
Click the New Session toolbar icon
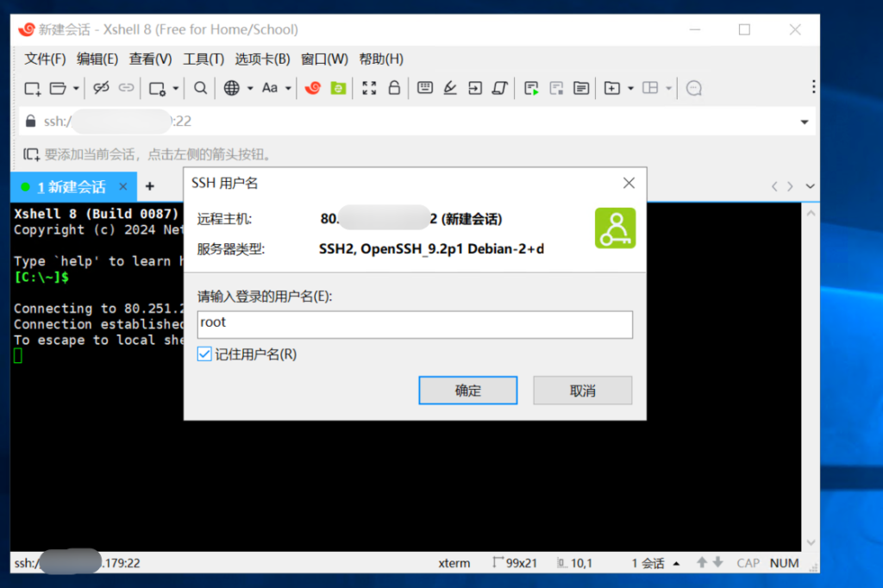[x=33, y=88]
